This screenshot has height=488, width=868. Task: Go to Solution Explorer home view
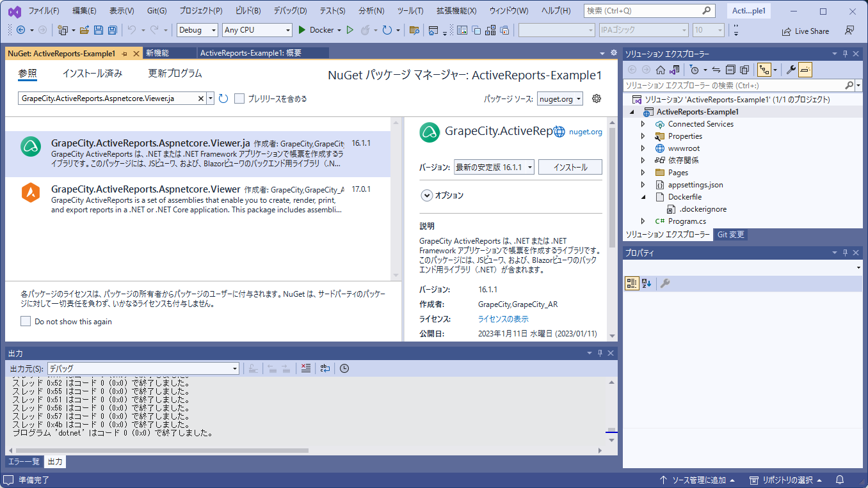(660, 70)
